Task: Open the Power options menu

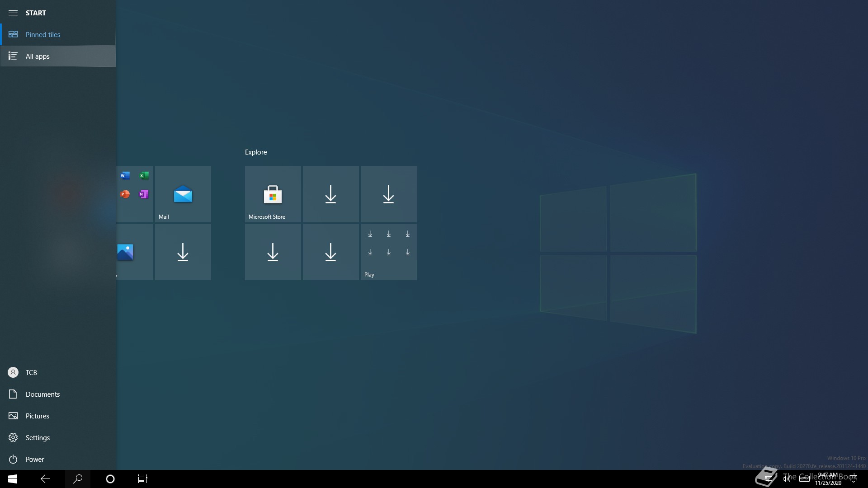Action: (x=34, y=460)
